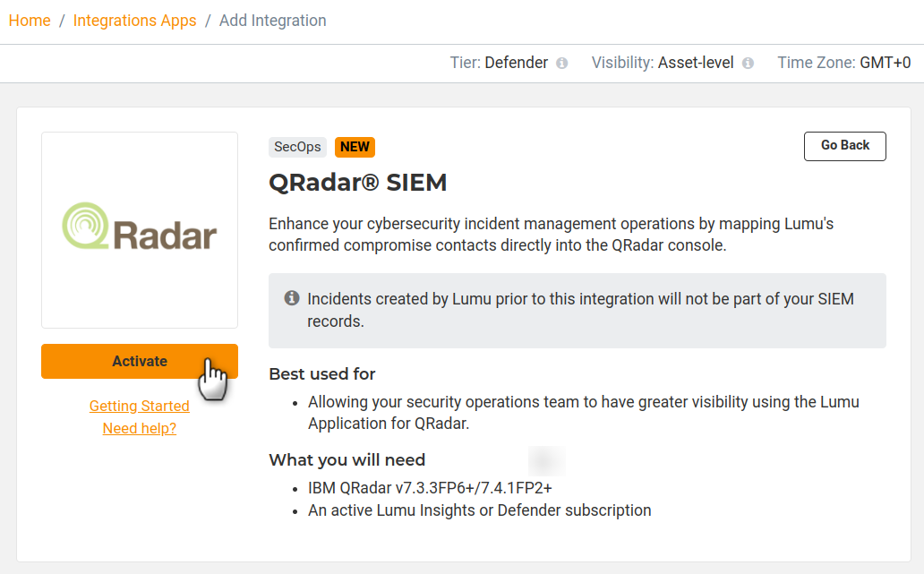Click the Best used for heading
This screenshot has height=574, width=924.
322,374
